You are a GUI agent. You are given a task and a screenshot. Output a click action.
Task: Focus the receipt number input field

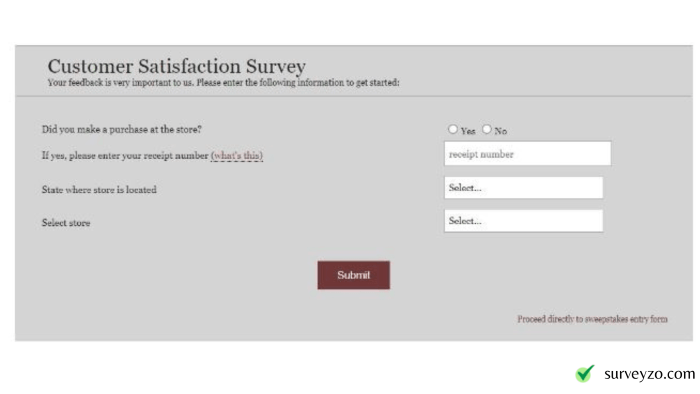pyautogui.click(x=528, y=153)
